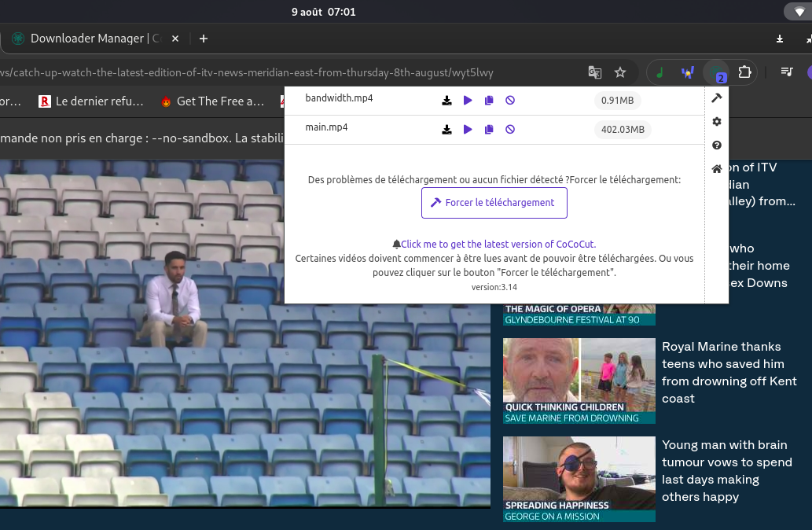Open the Google Translate page icon

tap(595, 72)
